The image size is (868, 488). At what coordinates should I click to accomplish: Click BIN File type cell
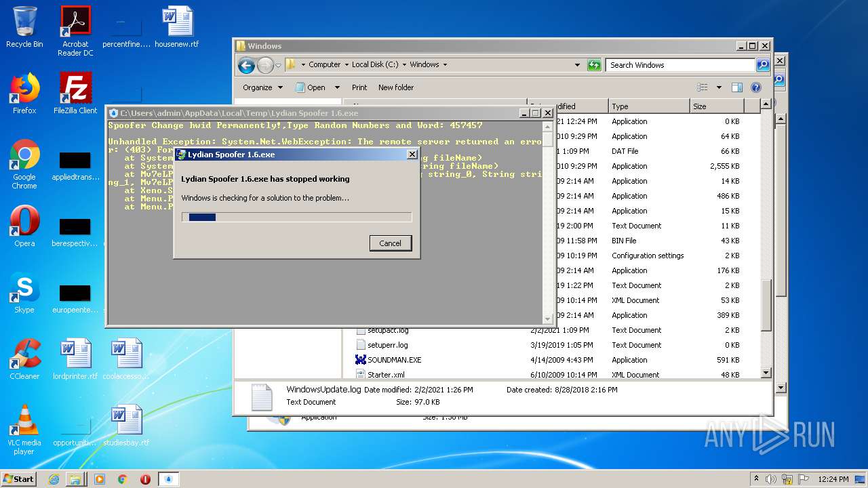point(624,241)
